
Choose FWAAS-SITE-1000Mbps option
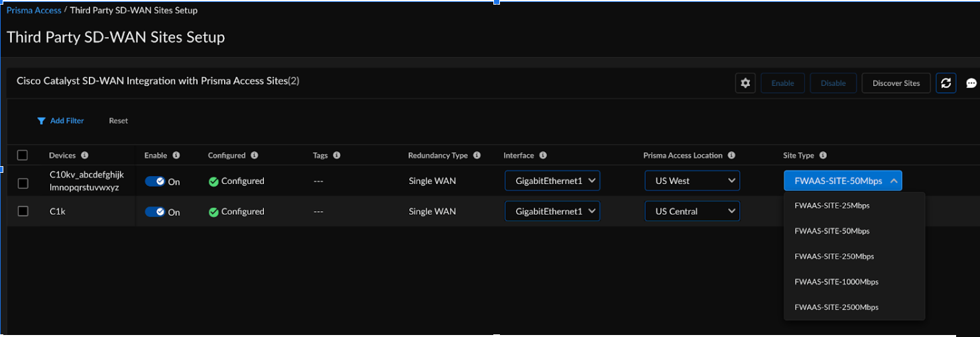tap(836, 282)
